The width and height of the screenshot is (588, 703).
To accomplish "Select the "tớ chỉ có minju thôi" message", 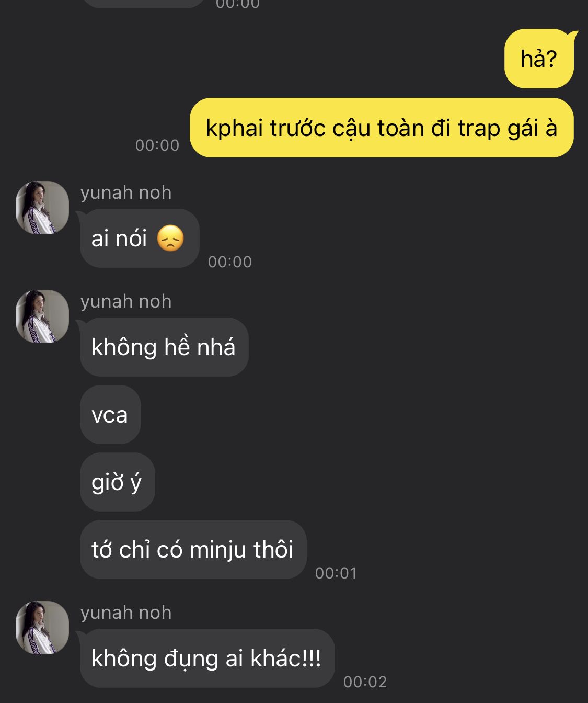I will [x=193, y=550].
